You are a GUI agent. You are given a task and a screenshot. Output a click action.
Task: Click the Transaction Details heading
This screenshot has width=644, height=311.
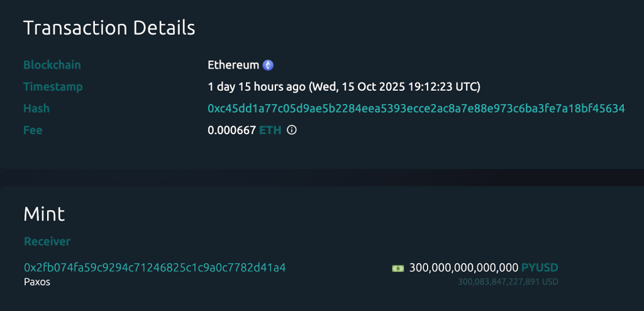click(x=109, y=28)
